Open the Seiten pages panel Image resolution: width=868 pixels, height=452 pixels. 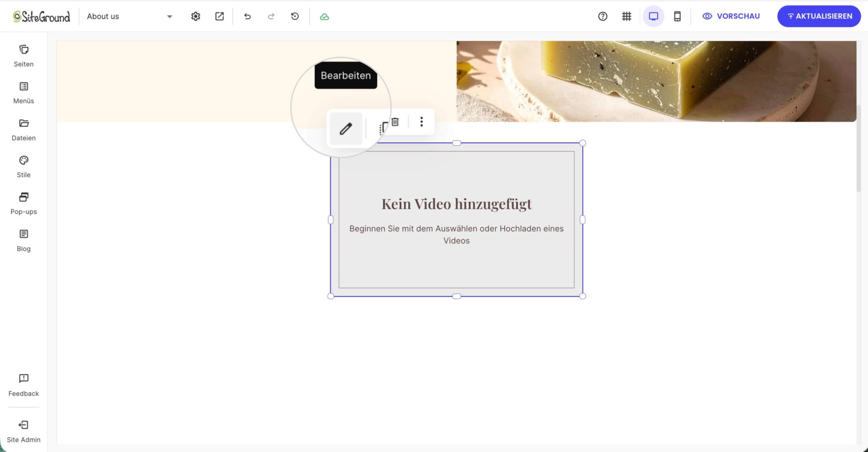[24, 56]
